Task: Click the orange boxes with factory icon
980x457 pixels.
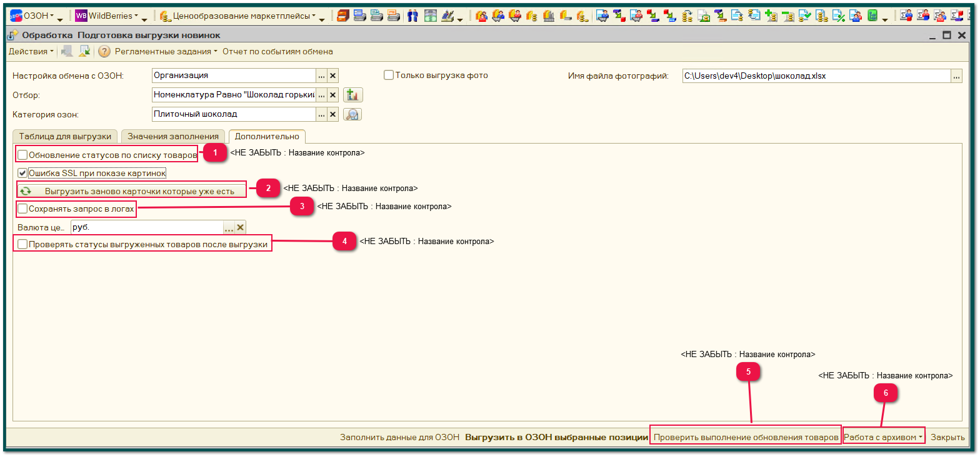Action: coord(549,16)
